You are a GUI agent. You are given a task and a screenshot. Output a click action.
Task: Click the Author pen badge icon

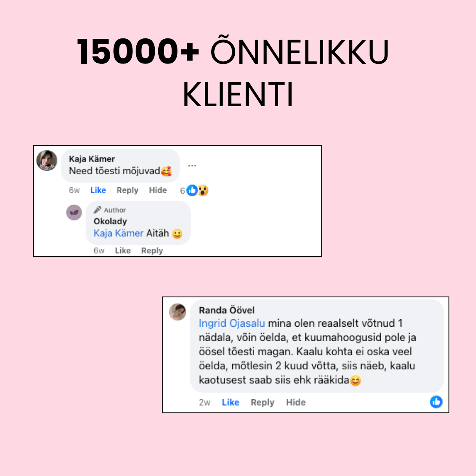(x=97, y=210)
